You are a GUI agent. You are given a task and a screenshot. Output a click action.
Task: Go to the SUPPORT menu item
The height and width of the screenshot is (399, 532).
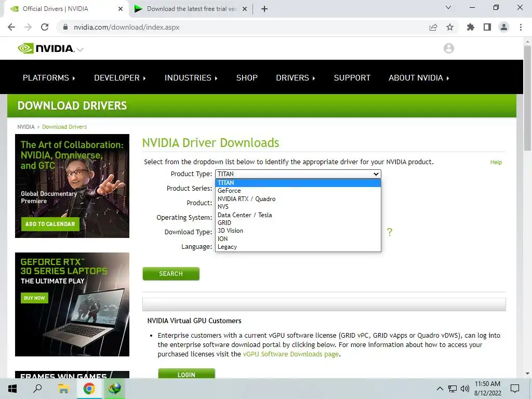pos(352,78)
